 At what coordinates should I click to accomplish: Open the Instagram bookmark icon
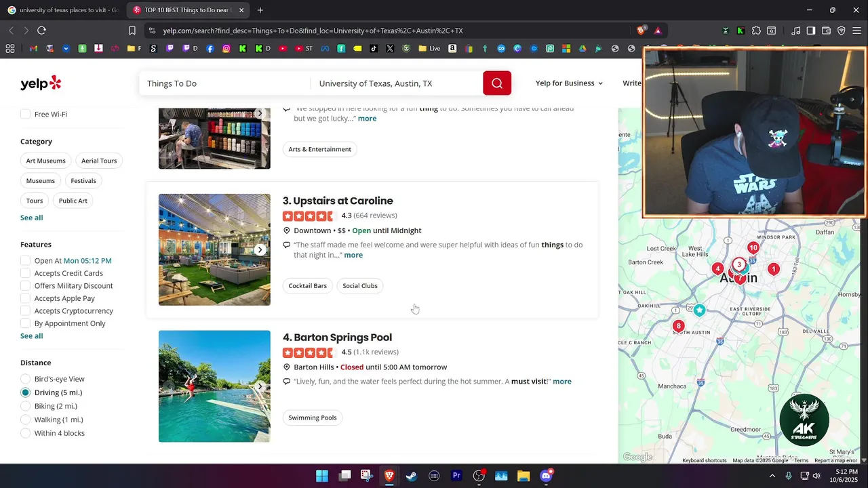click(226, 49)
